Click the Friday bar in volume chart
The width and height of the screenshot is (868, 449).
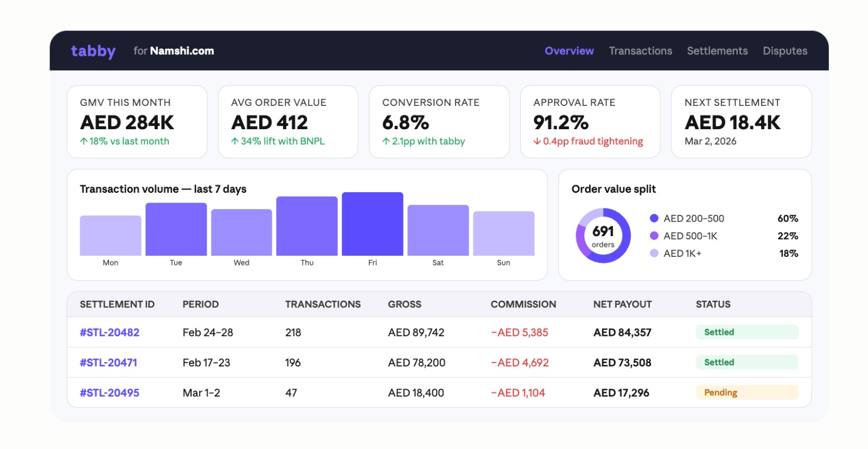(372, 224)
